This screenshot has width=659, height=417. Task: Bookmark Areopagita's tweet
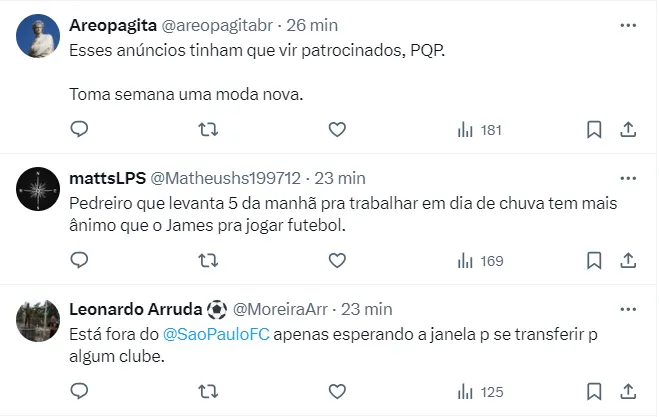coord(593,129)
